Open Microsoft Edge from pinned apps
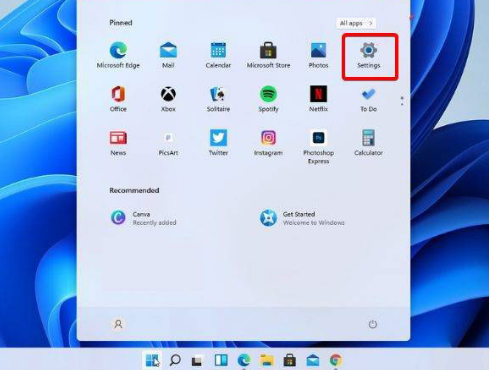Viewport: 489px width, 370px height. coord(118,55)
